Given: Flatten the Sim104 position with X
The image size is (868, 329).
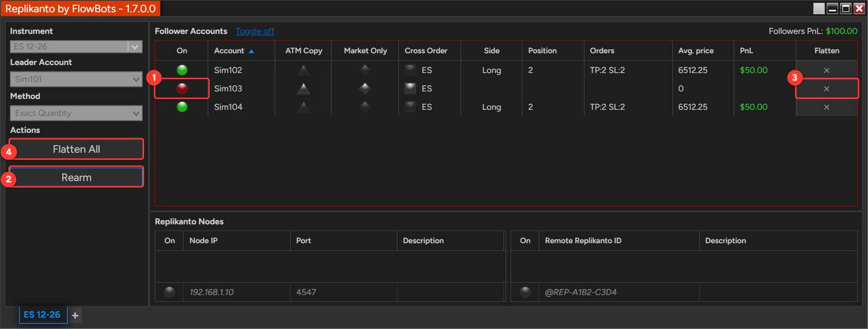Looking at the screenshot, I should [827, 107].
